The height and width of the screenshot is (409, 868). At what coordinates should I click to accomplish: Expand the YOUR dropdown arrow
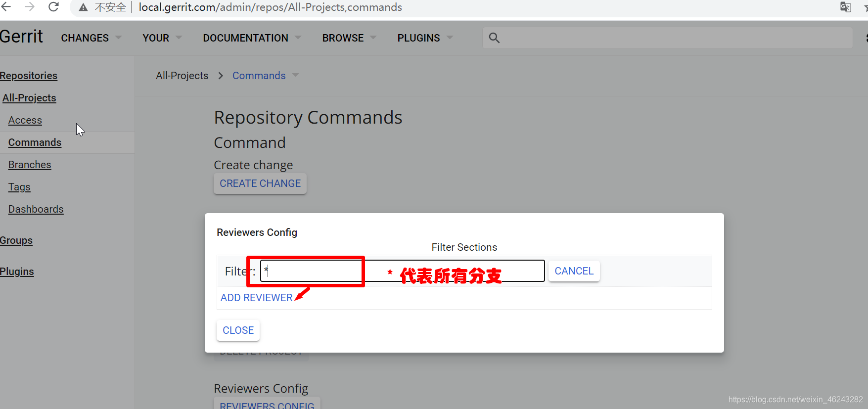coord(179,38)
